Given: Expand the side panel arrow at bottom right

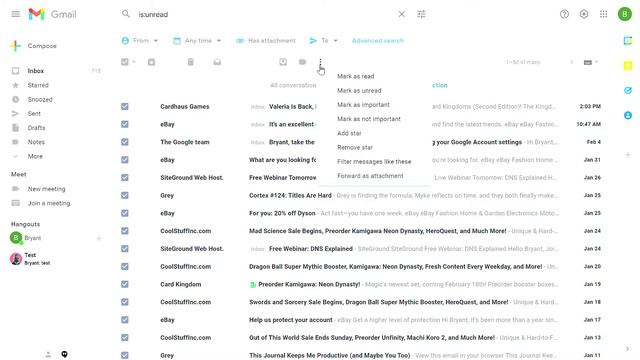Looking at the screenshot, I should tap(628, 349).
